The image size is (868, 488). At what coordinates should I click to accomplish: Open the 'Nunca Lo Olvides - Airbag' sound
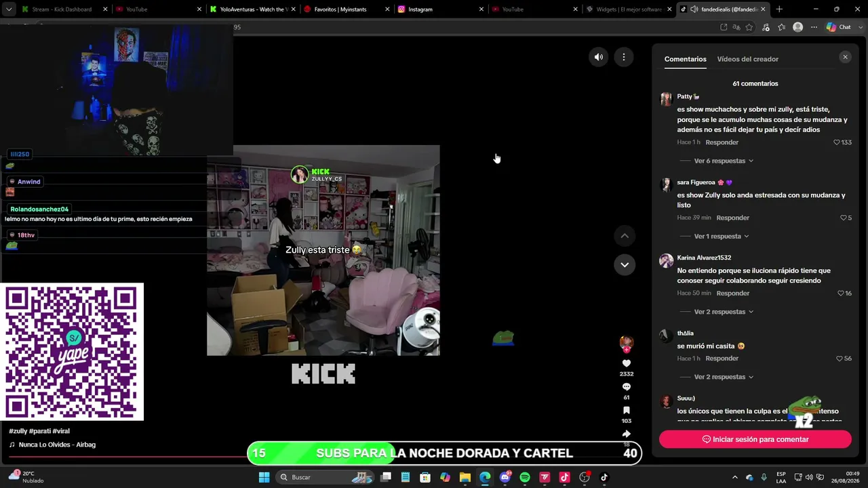pyautogui.click(x=57, y=445)
